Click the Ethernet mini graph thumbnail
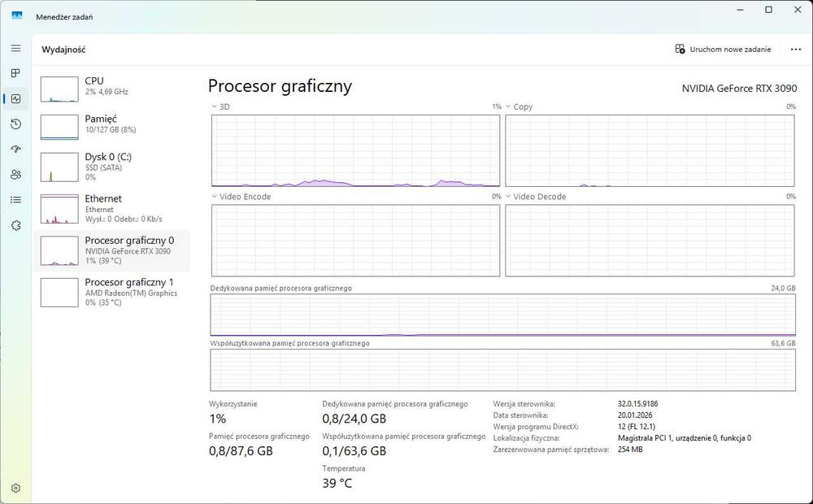This screenshot has height=504, width=813. [x=59, y=209]
